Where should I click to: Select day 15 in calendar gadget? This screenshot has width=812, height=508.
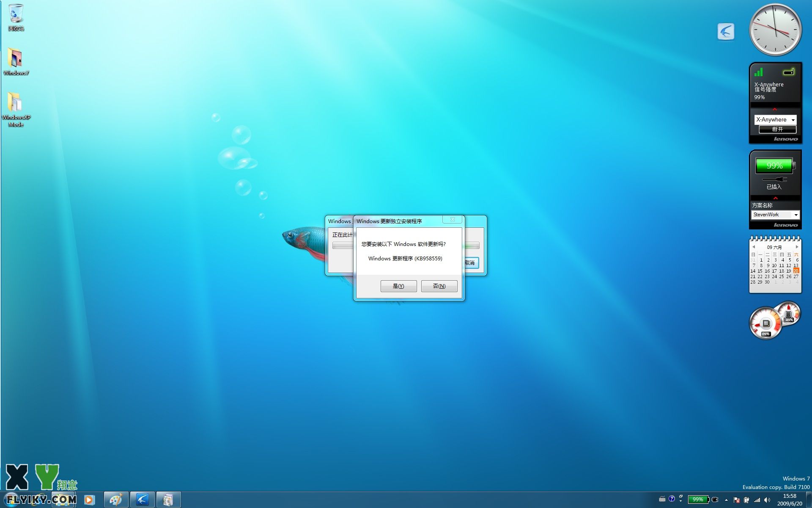point(760,271)
